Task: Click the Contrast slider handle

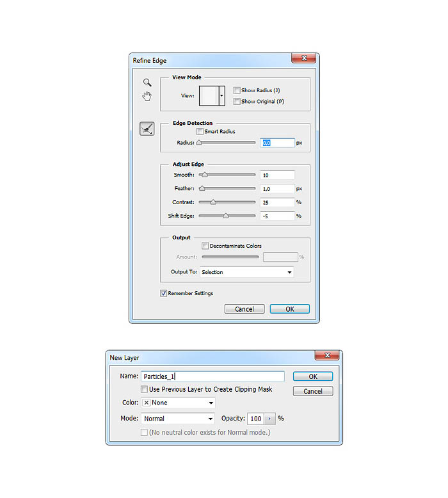Action: [x=213, y=202]
